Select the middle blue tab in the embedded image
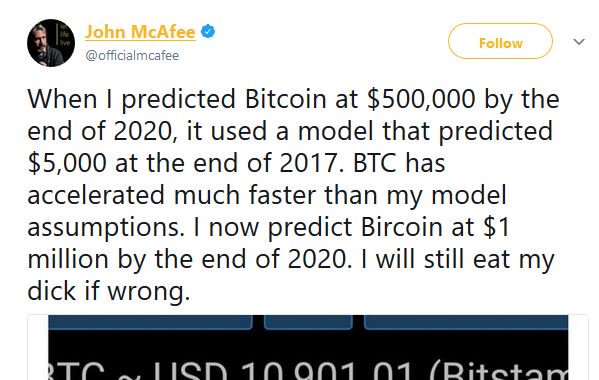 [x=308, y=322]
